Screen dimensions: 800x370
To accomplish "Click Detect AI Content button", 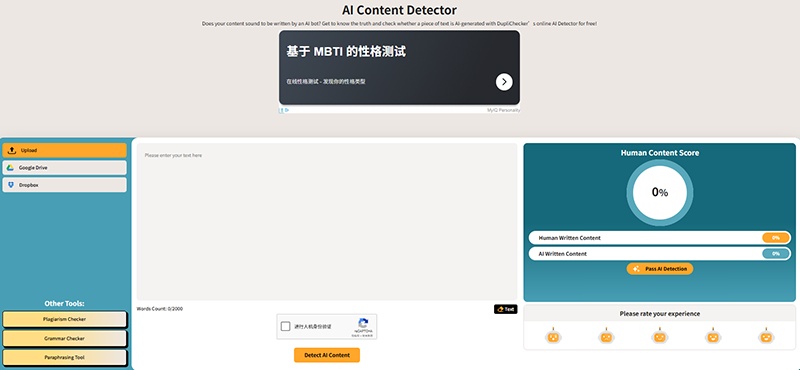I will (327, 355).
